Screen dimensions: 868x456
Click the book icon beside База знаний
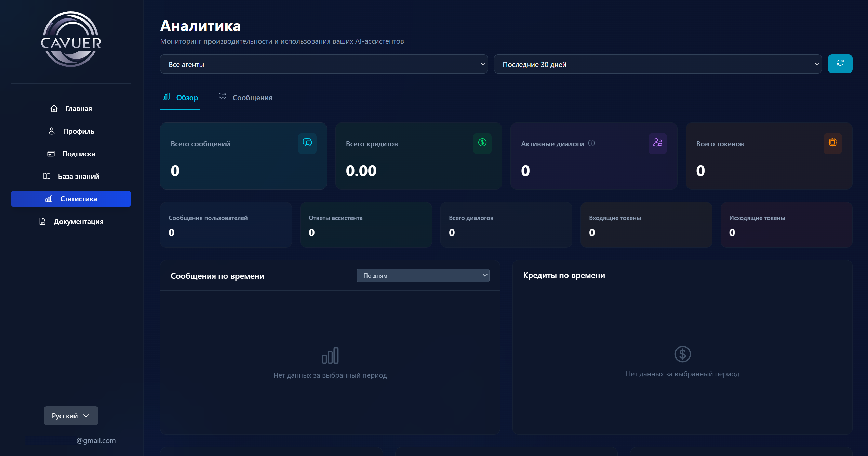tap(47, 177)
